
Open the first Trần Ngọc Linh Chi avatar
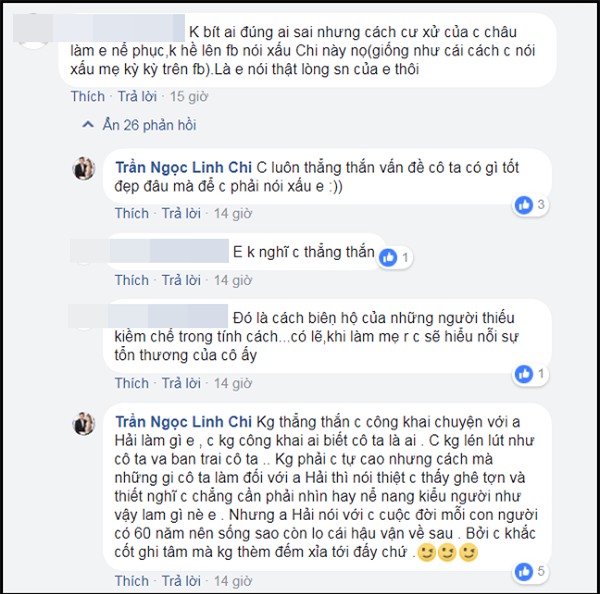pyautogui.click(x=84, y=168)
